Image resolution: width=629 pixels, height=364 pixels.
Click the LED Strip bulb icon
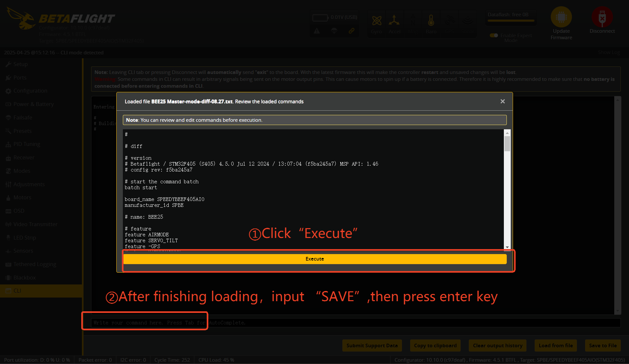pyautogui.click(x=8, y=238)
